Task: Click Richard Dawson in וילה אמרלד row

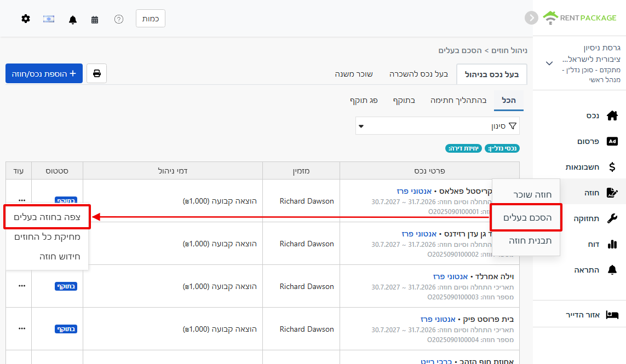Action: coord(307,286)
